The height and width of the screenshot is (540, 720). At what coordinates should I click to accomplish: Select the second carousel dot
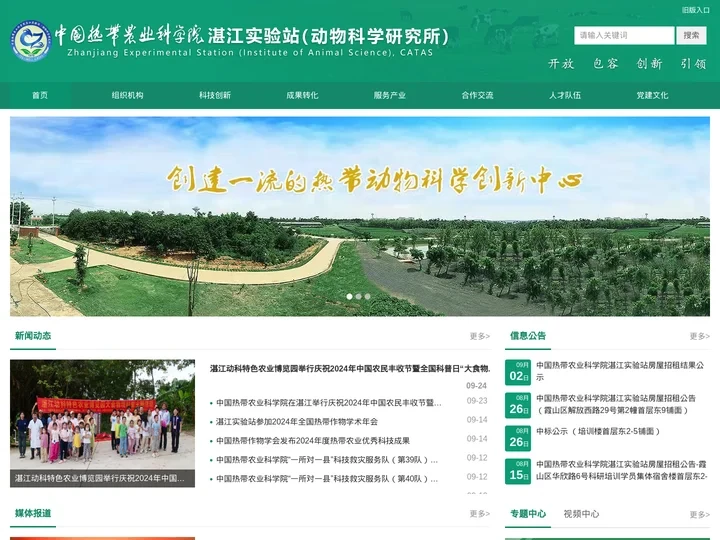tap(359, 297)
